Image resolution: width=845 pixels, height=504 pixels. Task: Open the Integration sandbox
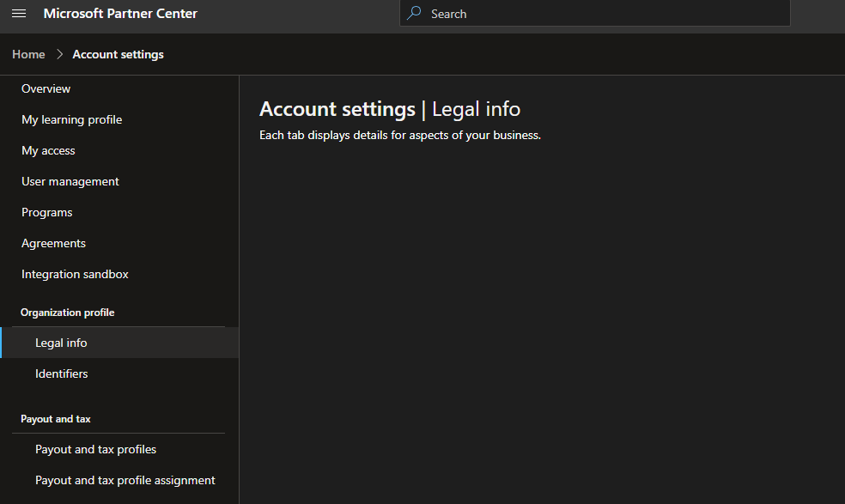(75, 274)
